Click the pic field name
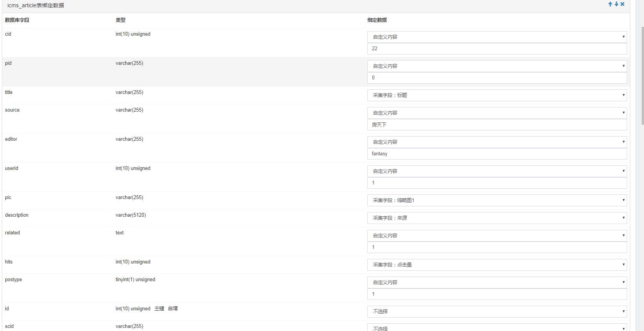 pyautogui.click(x=8, y=198)
